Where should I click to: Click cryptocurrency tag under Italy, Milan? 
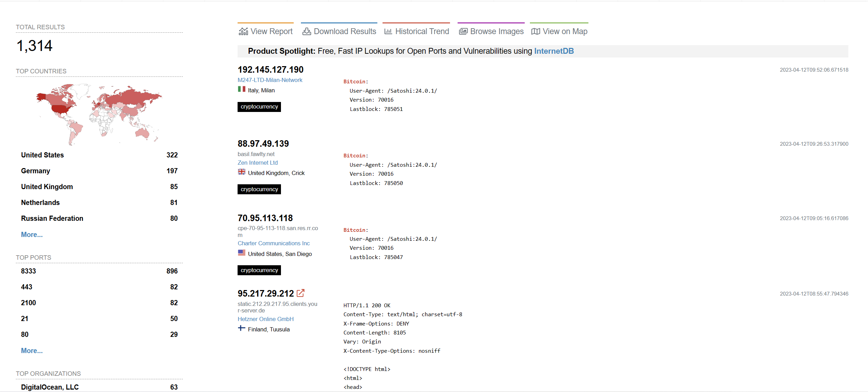click(x=259, y=107)
